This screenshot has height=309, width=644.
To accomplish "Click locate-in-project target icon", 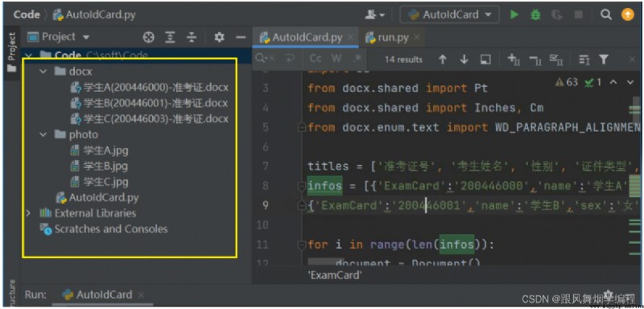I will [148, 37].
